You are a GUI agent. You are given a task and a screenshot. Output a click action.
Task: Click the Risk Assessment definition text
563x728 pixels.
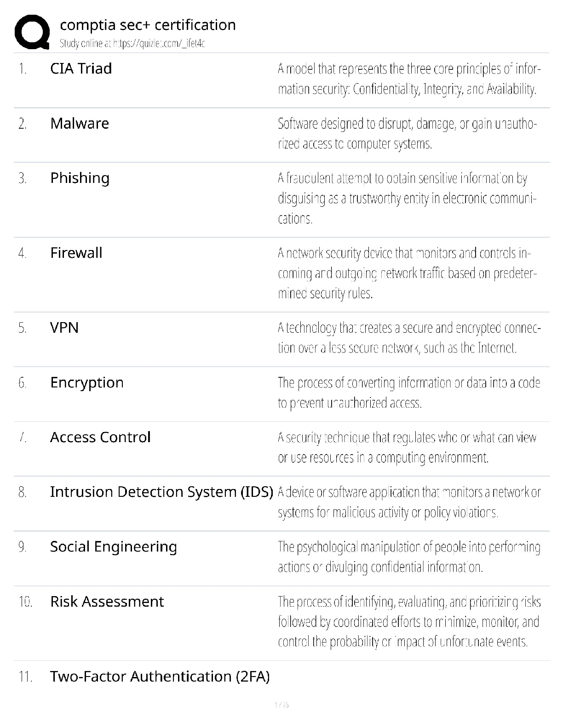[x=408, y=621]
